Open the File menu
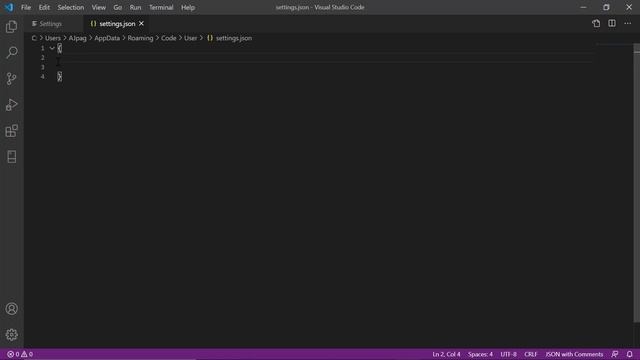The height and width of the screenshot is (360, 640). coord(26,7)
